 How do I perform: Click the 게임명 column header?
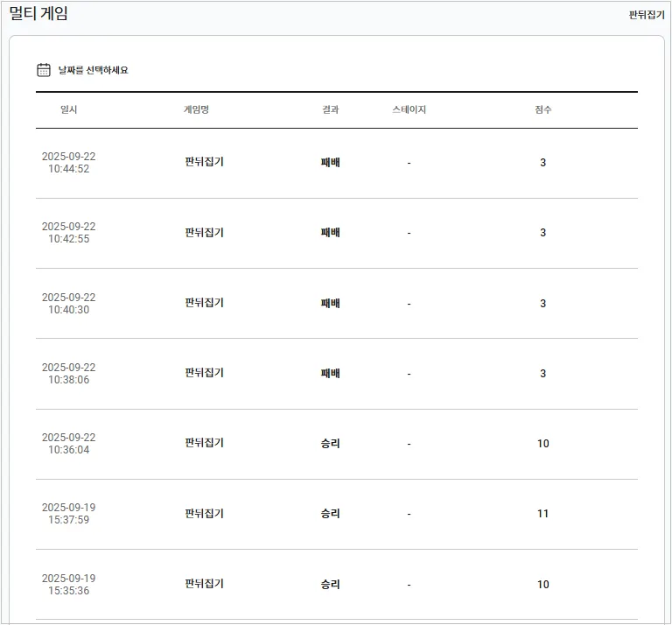(x=196, y=109)
